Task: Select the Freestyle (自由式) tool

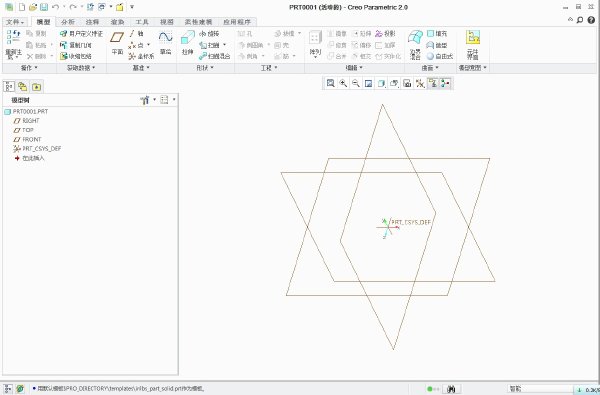Action: [x=440, y=56]
